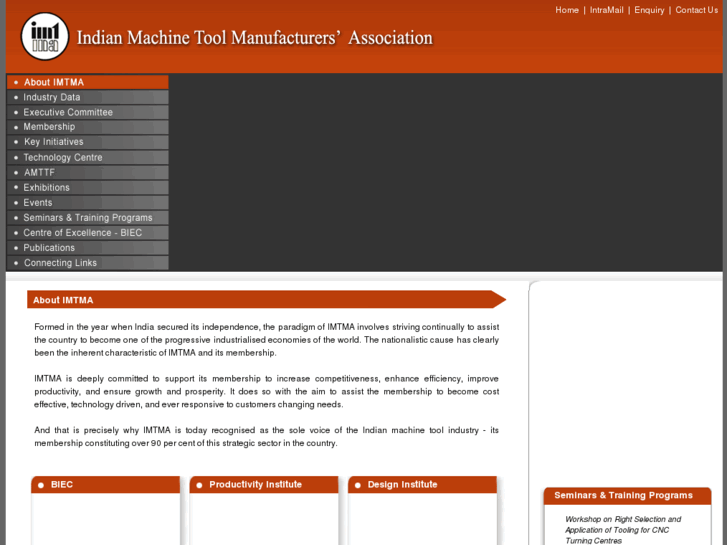
Task: Click the Seminars & Training Programs box header
Action: click(x=627, y=495)
